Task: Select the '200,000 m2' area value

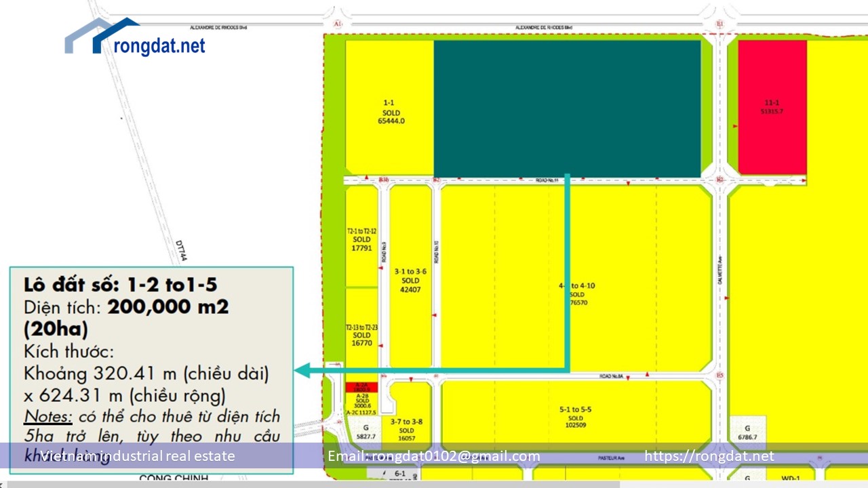Action: coord(168,307)
